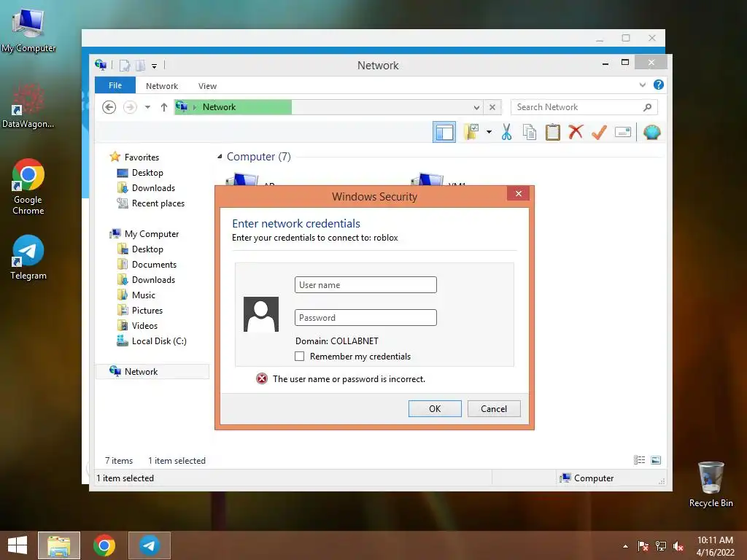This screenshot has height=560, width=747.
Task: Click the Properties icon in title bar
Action: 124,65
